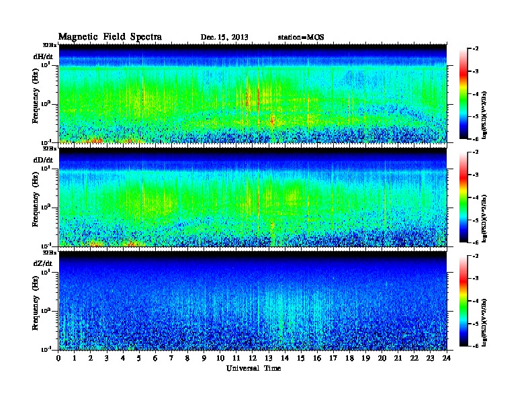The width and height of the screenshot is (532, 411).
Task: Click the x-axis tick label '24'
Action: coord(447,358)
